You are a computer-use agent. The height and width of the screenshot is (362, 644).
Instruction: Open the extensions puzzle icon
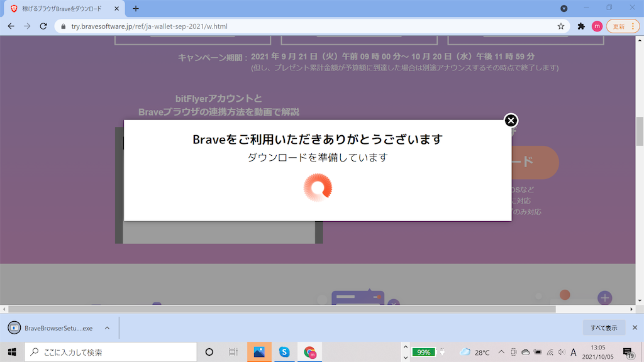click(580, 26)
